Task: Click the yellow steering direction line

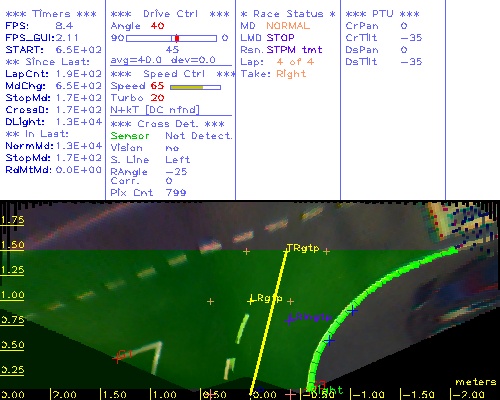Action: 268,321
